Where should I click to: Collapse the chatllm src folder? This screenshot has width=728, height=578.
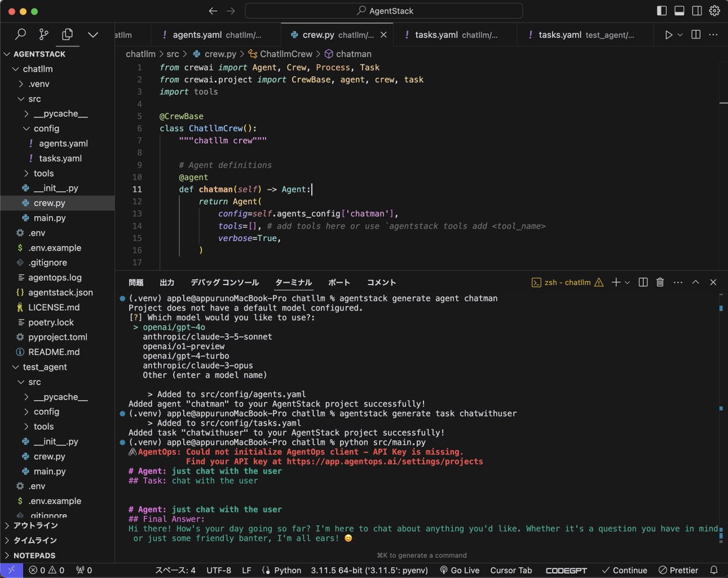[35, 99]
